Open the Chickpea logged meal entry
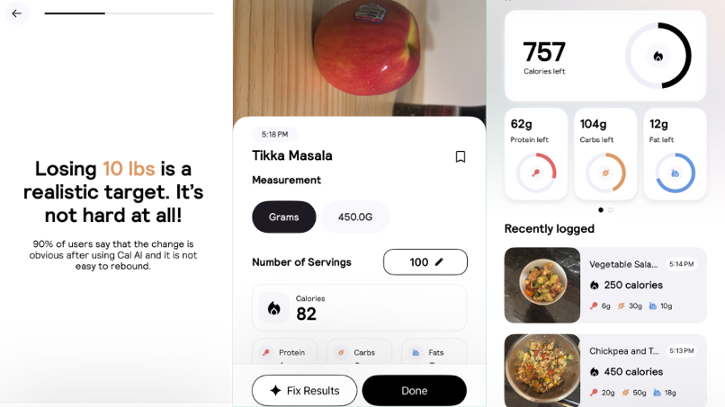Screen dimensions: 725x407 click(645, 371)
